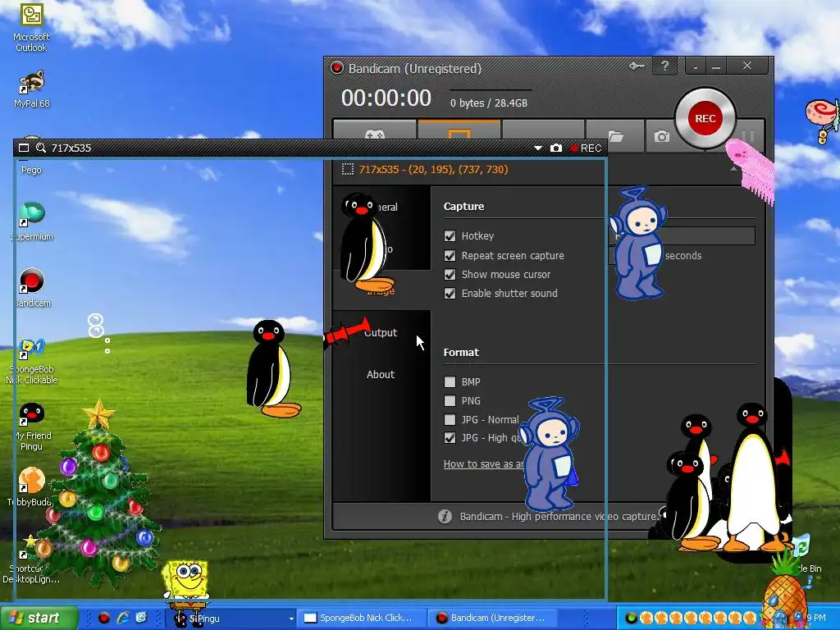Switch to the camera image tab in Bandicam

click(x=661, y=136)
